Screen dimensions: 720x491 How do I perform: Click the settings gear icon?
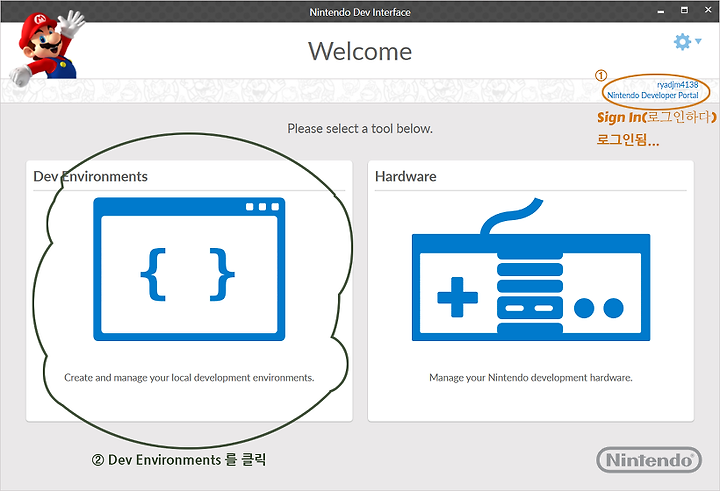(x=682, y=42)
